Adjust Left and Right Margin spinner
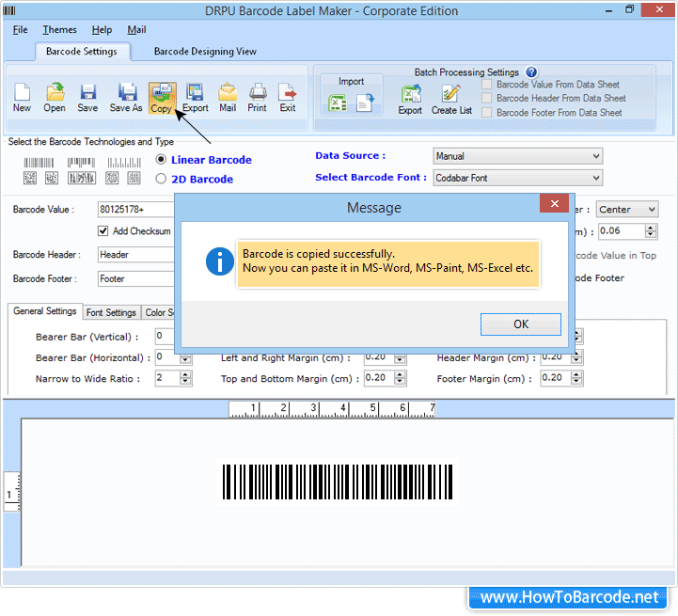The width and height of the screenshot is (678, 616). coord(400,358)
